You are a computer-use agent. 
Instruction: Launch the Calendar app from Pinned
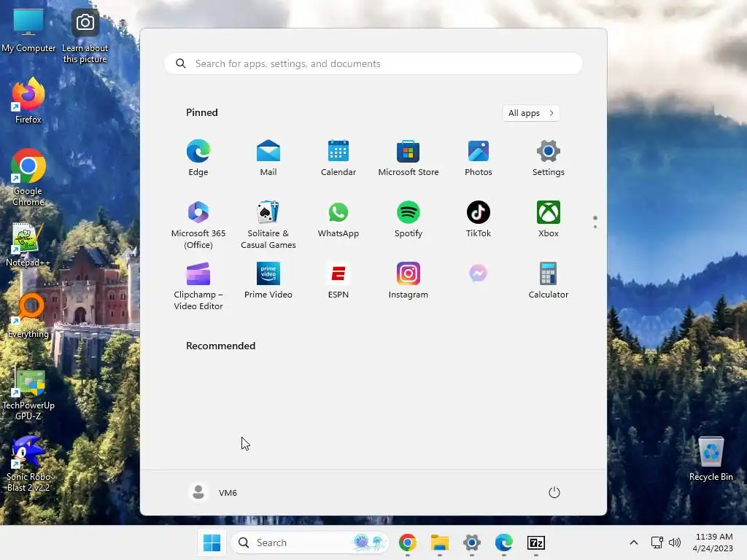click(x=338, y=158)
